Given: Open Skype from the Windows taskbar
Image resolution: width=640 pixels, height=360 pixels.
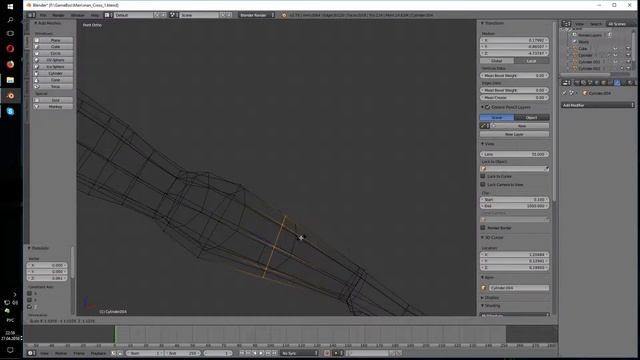Looking at the screenshot, I should (10, 111).
